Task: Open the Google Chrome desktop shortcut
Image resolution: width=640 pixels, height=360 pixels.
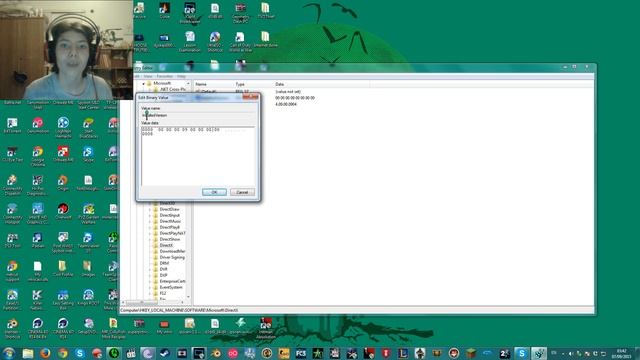Action: [38, 156]
